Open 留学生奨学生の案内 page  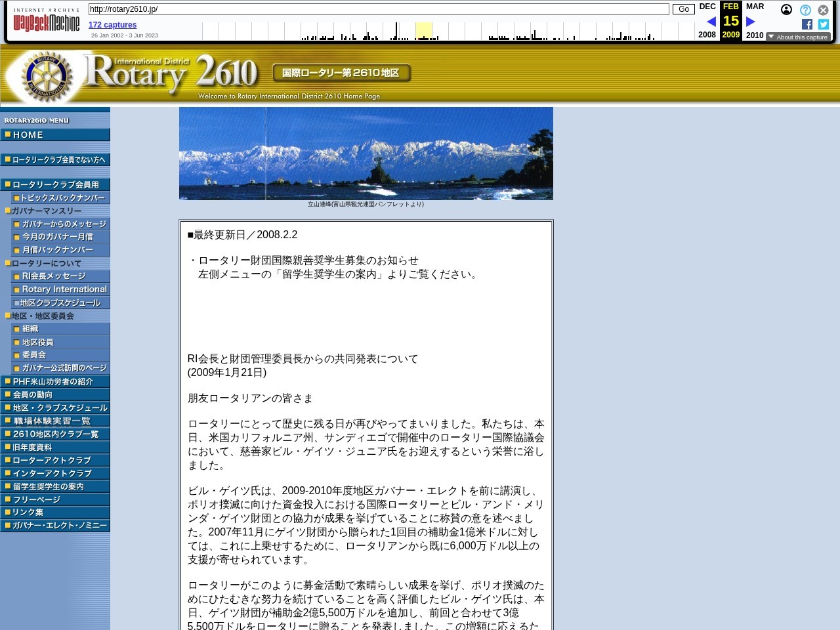[45, 486]
